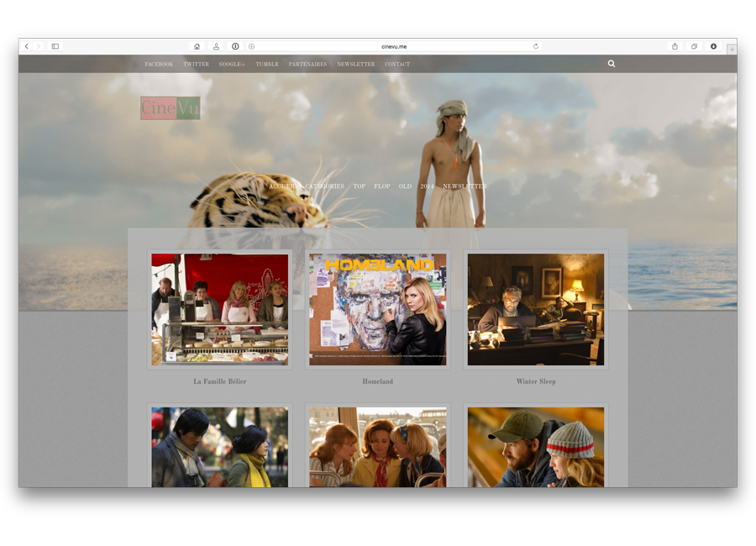Open the home page via house icon
Screen dimensions: 756x546
[x=197, y=46]
